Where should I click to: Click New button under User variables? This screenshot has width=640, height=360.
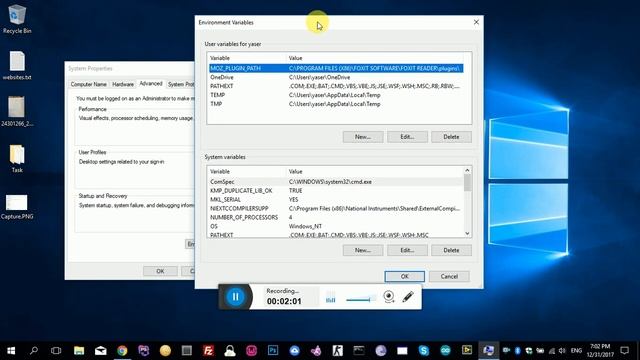(363, 137)
